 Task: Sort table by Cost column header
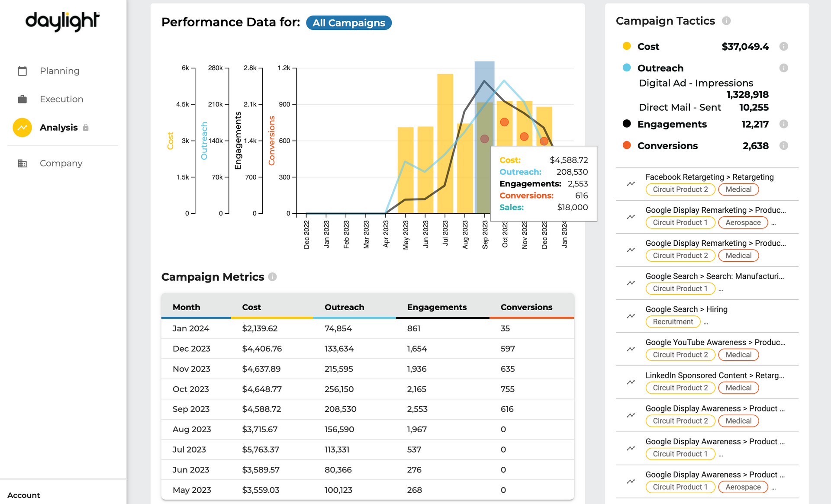[251, 307]
